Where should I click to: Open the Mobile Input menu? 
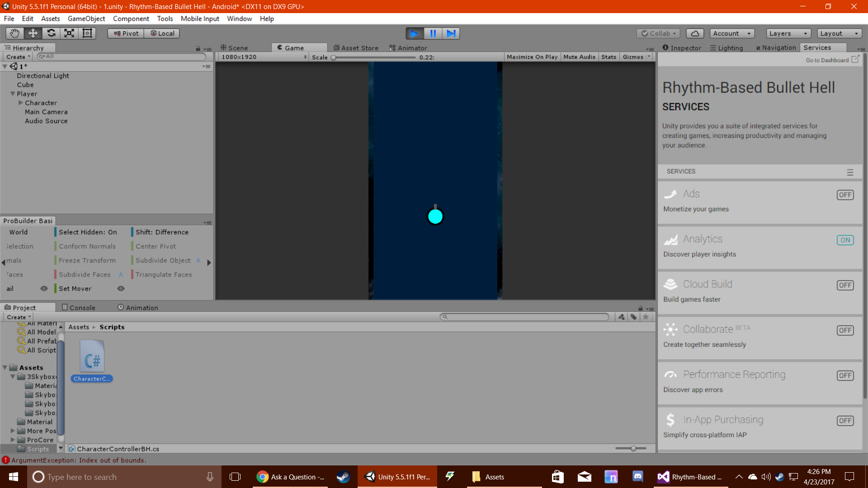pyautogui.click(x=200, y=19)
